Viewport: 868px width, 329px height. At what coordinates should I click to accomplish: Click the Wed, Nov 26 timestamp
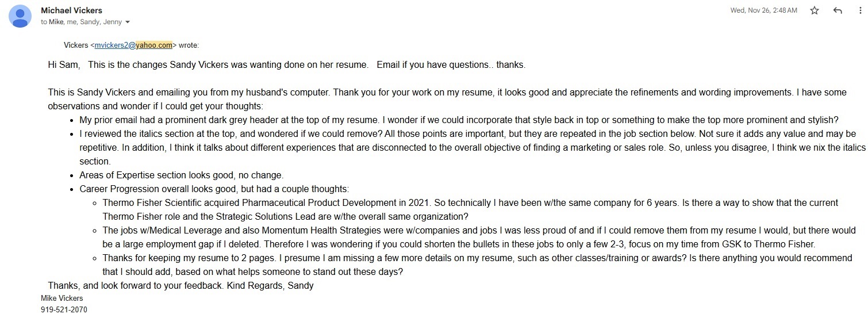click(x=763, y=10)
